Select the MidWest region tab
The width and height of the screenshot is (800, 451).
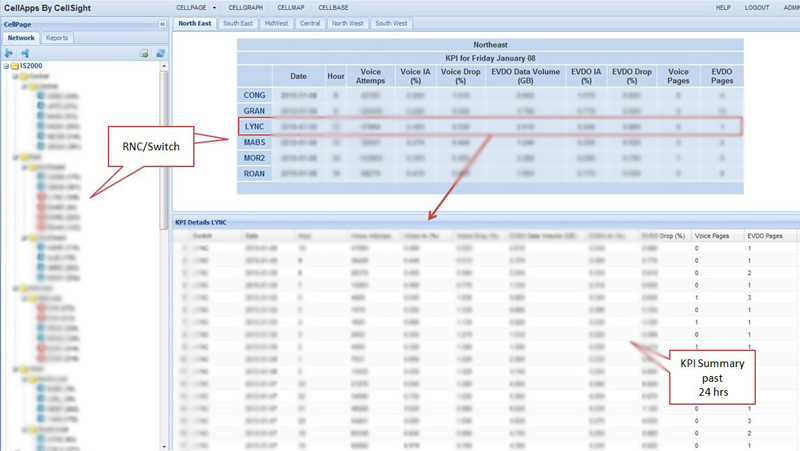tap(276, 23)
